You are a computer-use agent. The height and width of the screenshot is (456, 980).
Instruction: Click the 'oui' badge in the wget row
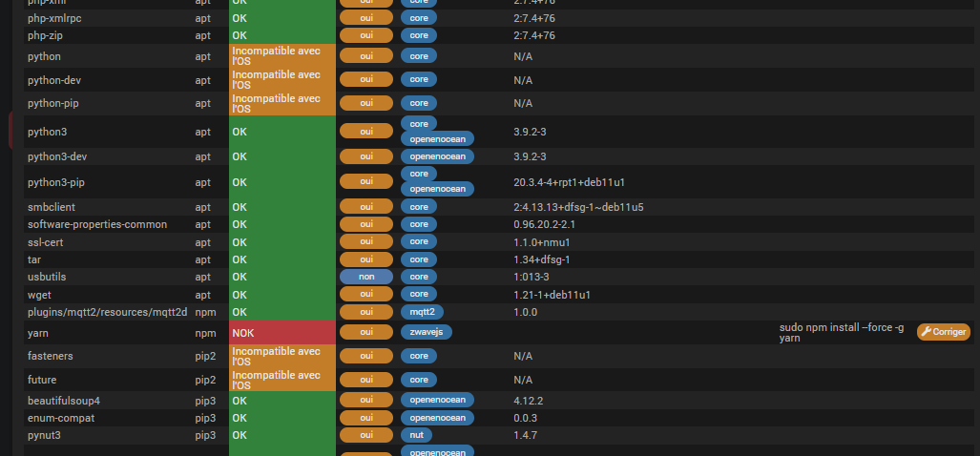(x=366, y=294)
